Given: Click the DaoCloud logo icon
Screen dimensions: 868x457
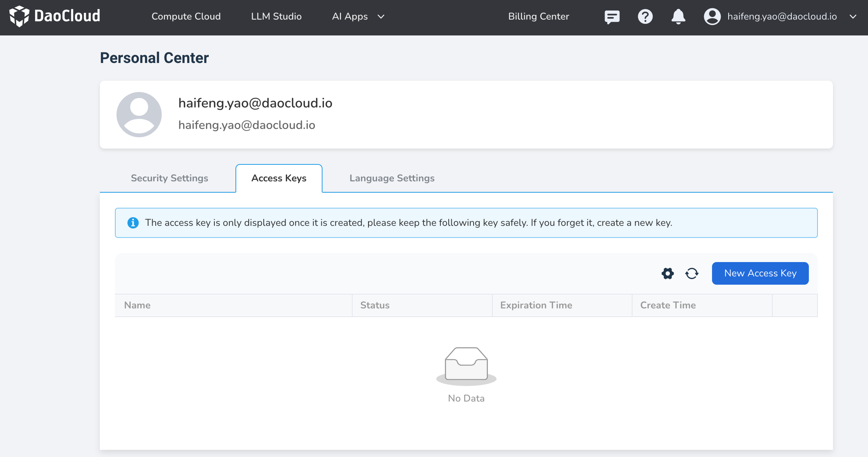Looking at the screenshot, I should coord(19,16).
